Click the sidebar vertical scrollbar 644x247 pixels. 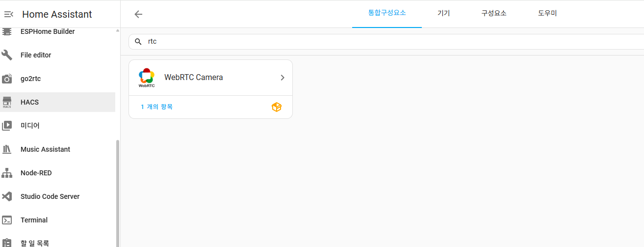117,193
